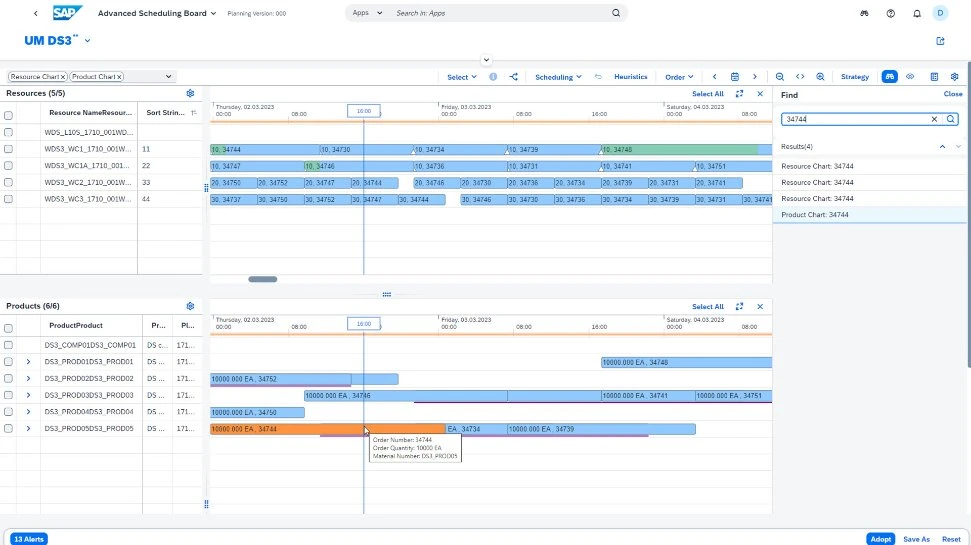Image resolution: width=971 pixels, height=545 pixels.
Task: Click the zoom in magnifier icon
Action: coord(820,77)
